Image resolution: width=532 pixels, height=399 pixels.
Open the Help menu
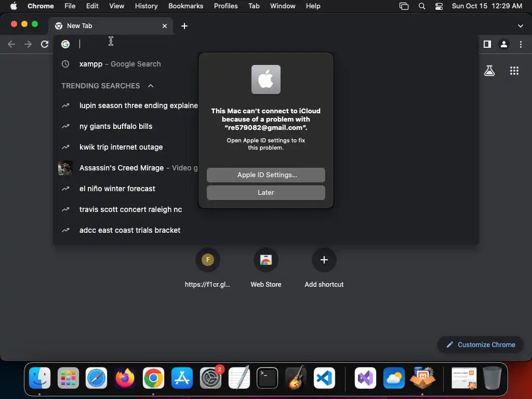pyautogui.click(x=313, y=6)
